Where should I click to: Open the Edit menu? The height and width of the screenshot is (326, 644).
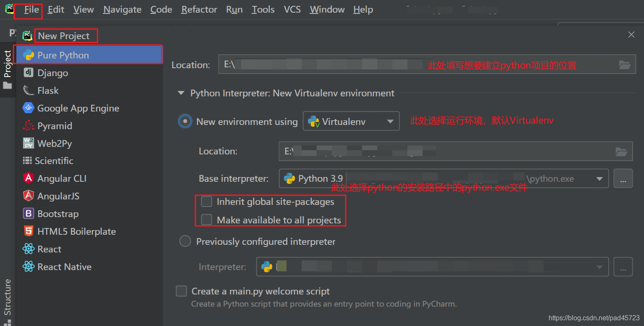[56, 9]
